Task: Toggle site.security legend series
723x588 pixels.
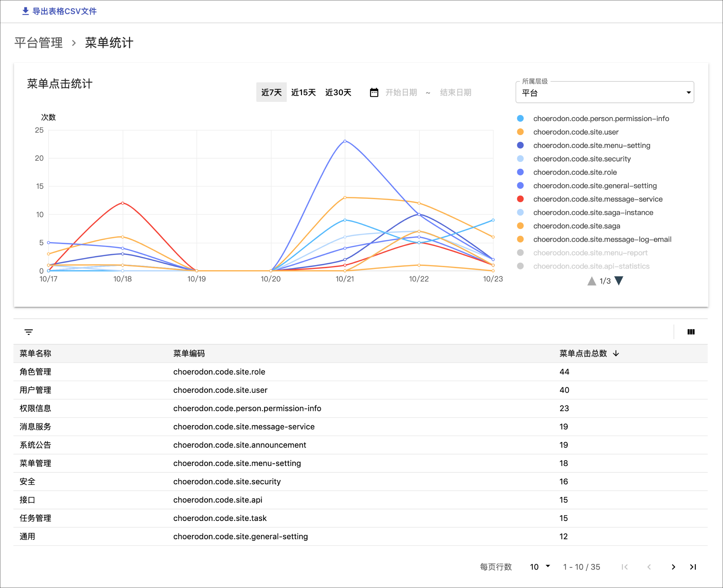Action: coord(574,159)
